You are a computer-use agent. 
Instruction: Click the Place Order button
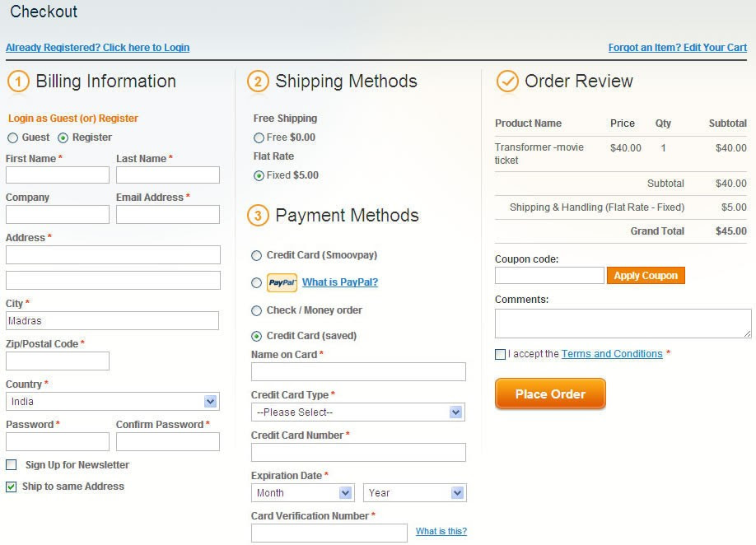pyautogui.click(x=550, y=394)
